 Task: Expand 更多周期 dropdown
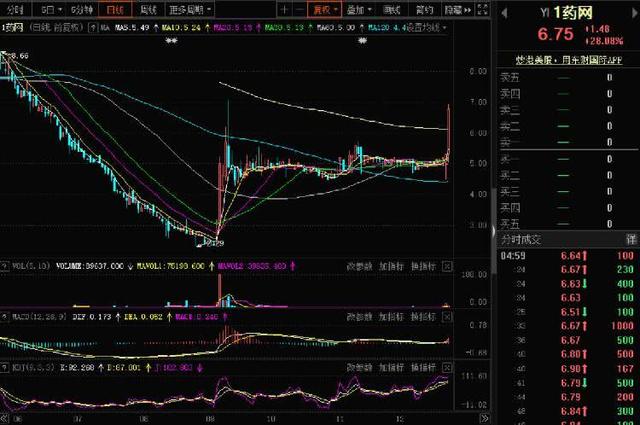point(190,9)
